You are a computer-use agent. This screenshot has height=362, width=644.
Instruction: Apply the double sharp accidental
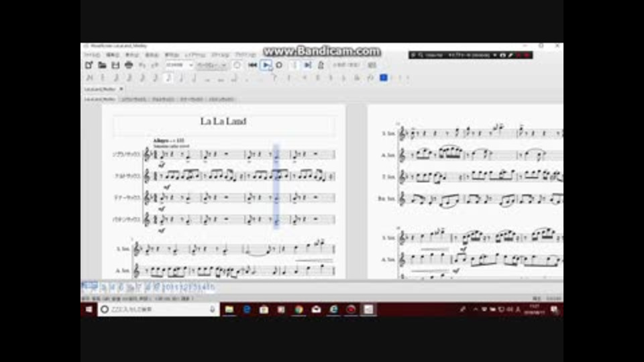[305, 78]
